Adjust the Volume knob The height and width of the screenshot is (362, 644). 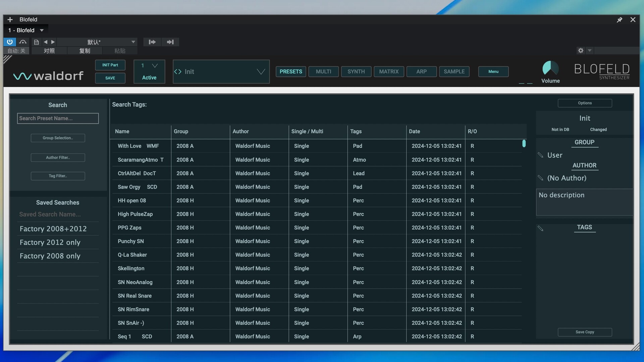[550, 68]
